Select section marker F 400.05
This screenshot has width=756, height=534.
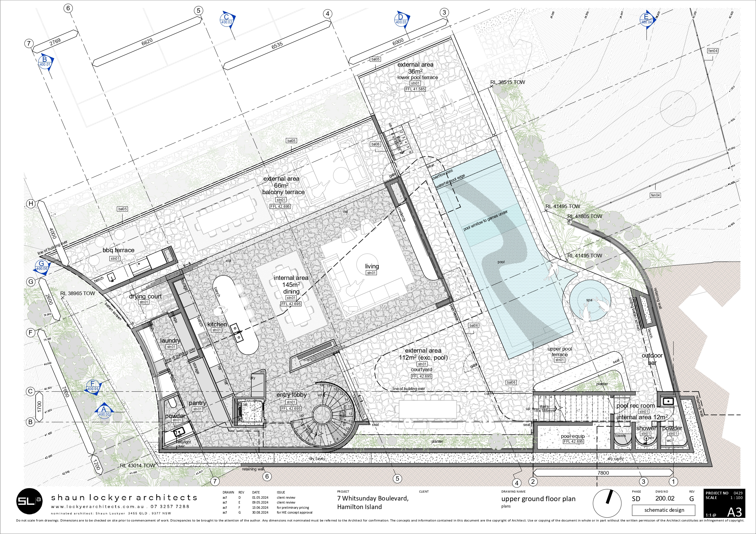click(x=93, y=386)
